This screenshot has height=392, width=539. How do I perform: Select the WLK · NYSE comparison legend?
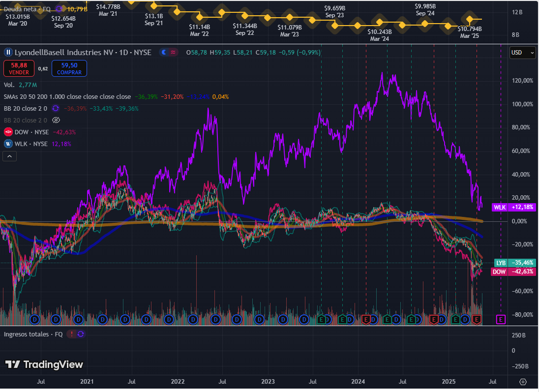tap(31, 144)
